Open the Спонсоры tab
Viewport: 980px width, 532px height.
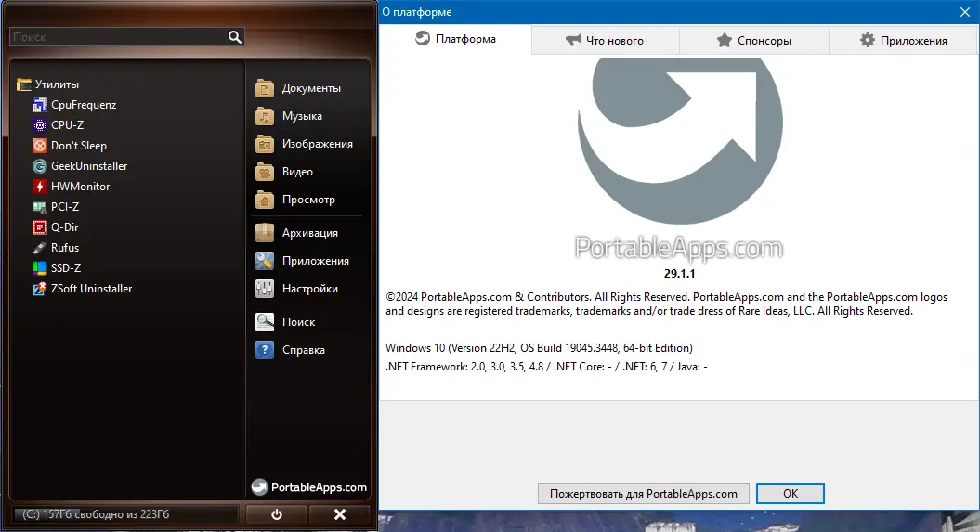753,41
